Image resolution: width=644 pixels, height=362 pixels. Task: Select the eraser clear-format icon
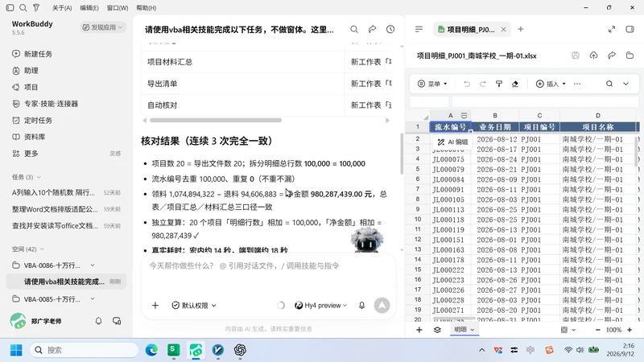515,84
